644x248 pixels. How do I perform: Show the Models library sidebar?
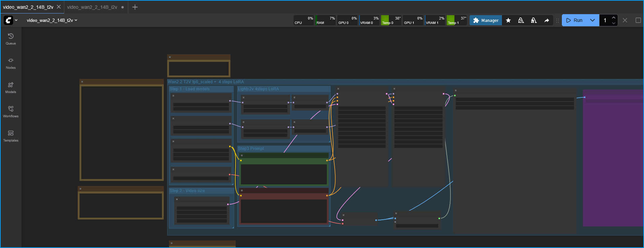(x=11, y=87)
